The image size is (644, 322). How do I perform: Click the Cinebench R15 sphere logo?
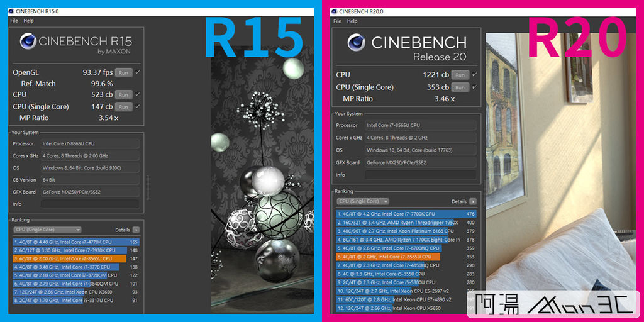28,42
